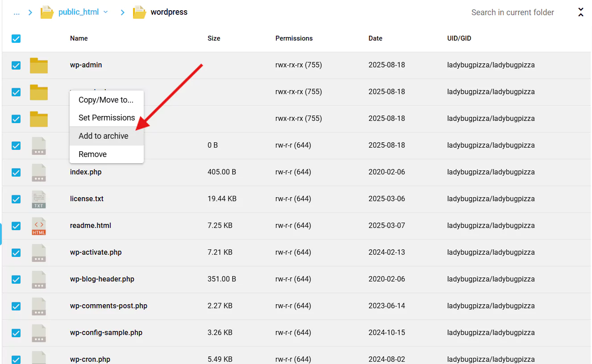Click the wp-activate.php file icon
This screenshot has width=592, height=364.
pyautogui.click(x=39, y=252)
